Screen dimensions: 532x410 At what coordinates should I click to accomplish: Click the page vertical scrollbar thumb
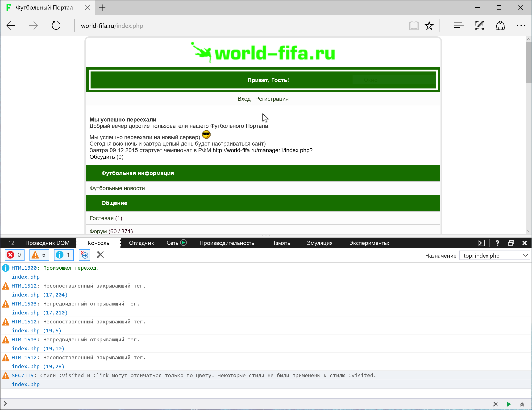click(x=528, y=62)
